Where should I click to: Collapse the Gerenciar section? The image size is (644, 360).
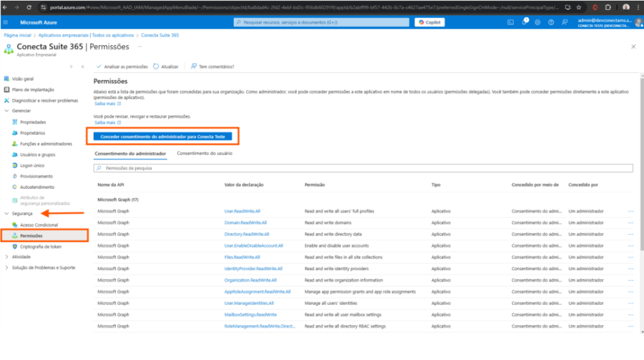coord(7,111)
